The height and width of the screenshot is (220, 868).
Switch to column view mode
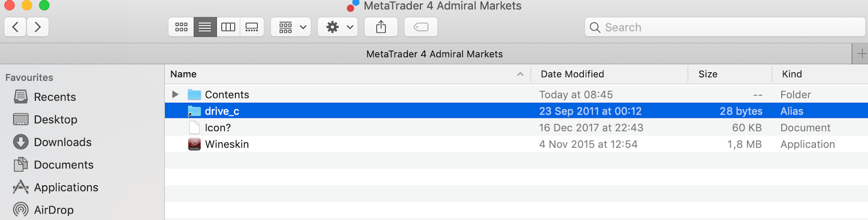click(228, 27)
